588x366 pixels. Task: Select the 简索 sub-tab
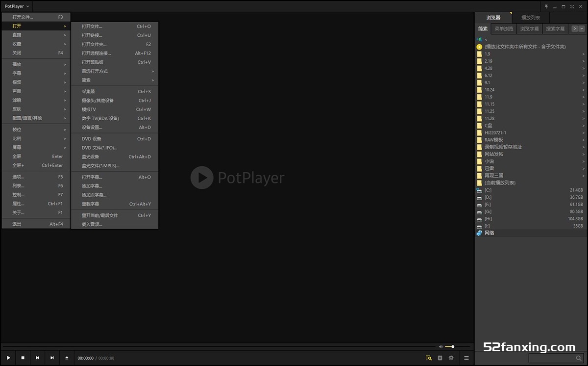point(483,29)
